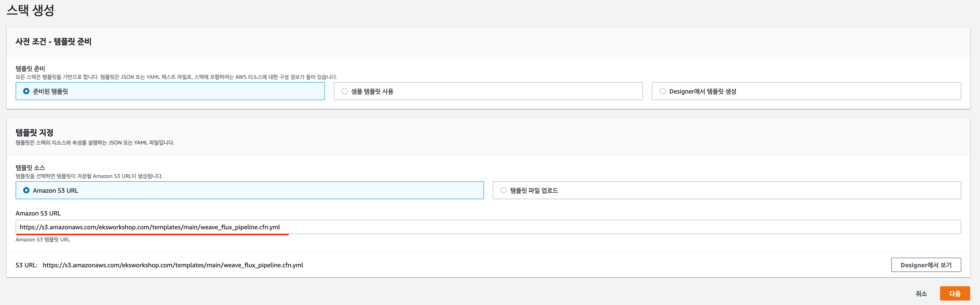Pick Designer에서 템플릿 생성 radio option
This screenshot has width=980, height=305.
coord(806,91)
